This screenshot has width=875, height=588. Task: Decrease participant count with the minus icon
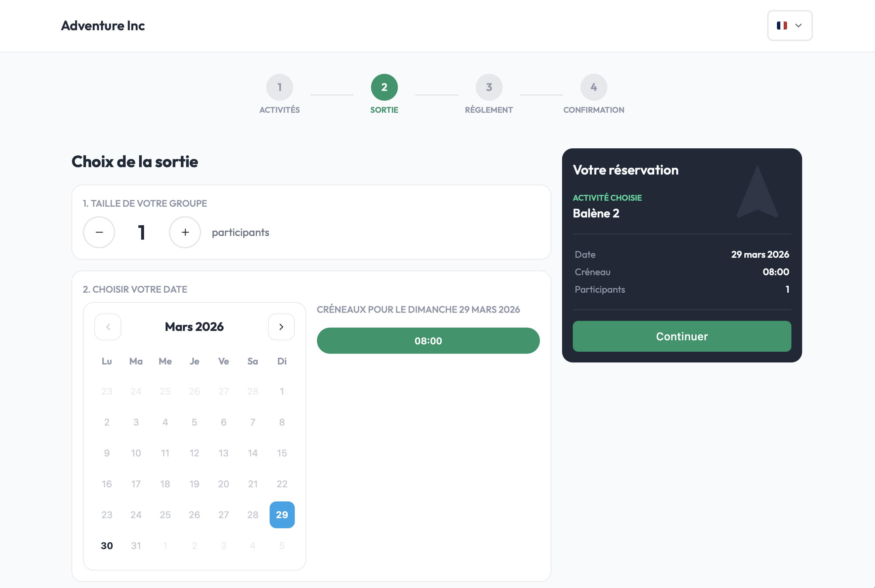pyautogui.click(x=99, y=232)
